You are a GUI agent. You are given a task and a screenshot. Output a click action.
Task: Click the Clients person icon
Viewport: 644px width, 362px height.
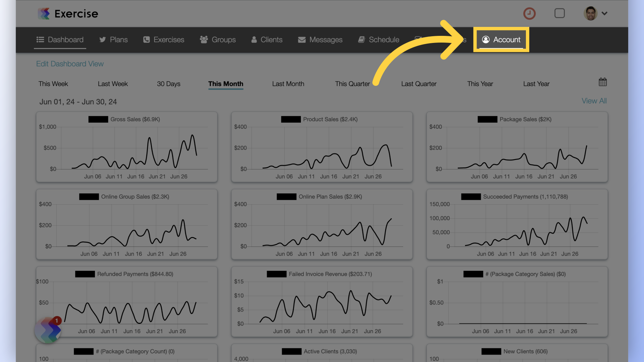(254, 40)
